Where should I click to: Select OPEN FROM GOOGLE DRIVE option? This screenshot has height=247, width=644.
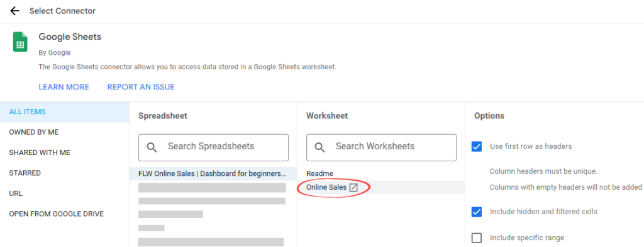[65, 214]
